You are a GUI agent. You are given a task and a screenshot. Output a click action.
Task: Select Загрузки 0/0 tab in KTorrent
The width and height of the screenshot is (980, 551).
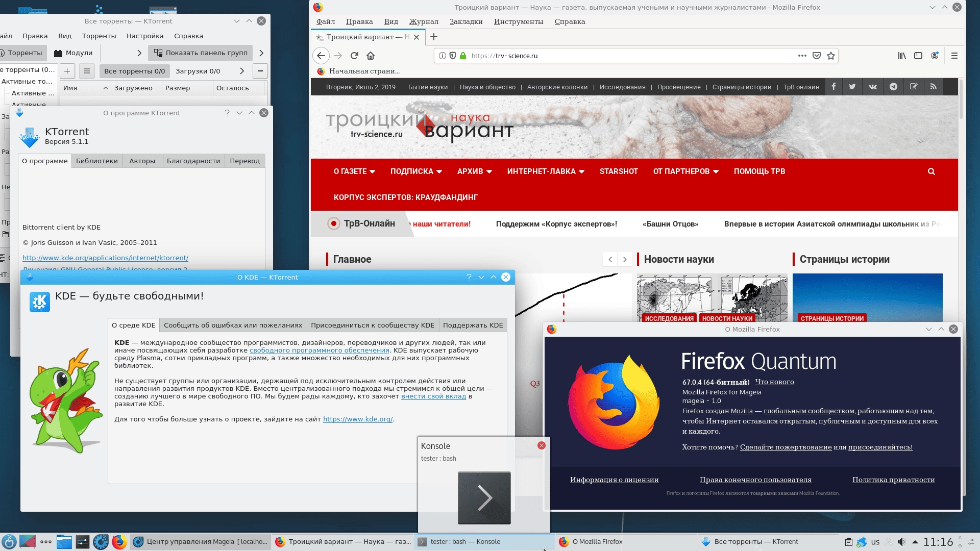(198, 71)
